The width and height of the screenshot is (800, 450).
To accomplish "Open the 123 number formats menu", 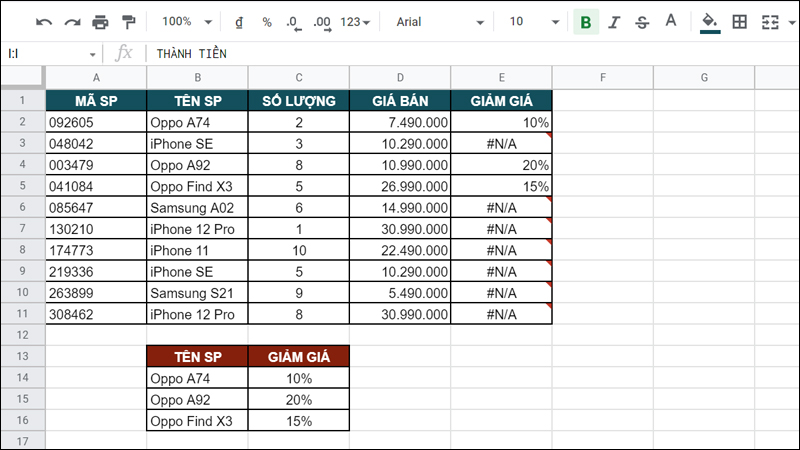I will pos(355,22).
